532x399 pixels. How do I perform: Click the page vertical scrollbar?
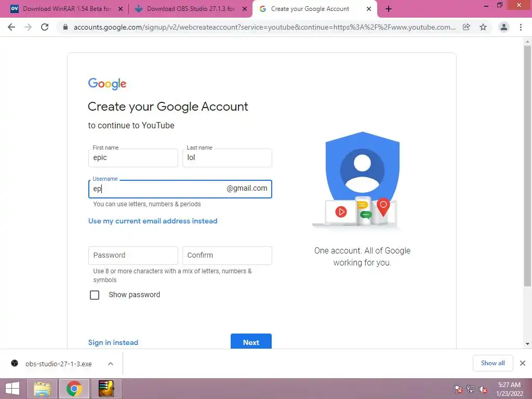tap(527, 166)
